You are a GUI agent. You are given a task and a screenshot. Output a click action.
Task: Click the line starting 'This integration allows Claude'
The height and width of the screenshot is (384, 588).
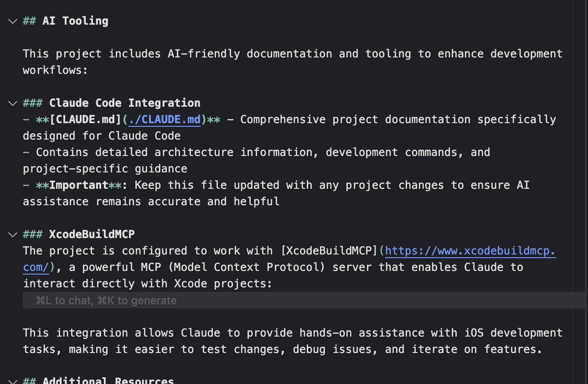[293, 333]
